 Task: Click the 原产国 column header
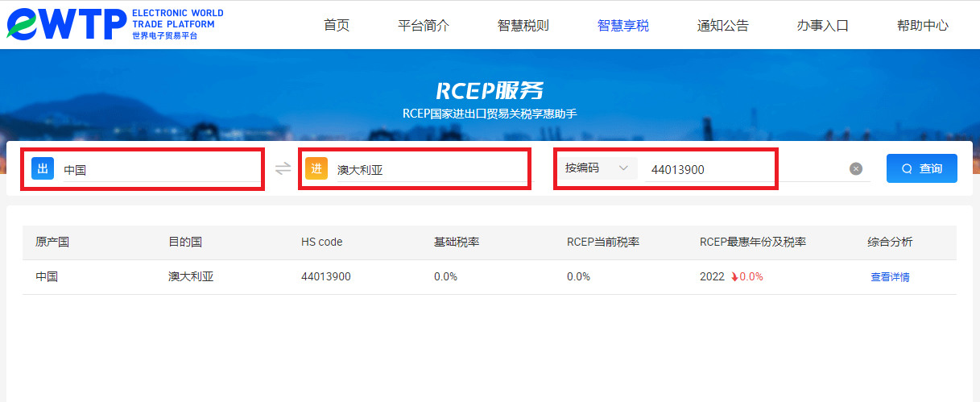(52, 242)
